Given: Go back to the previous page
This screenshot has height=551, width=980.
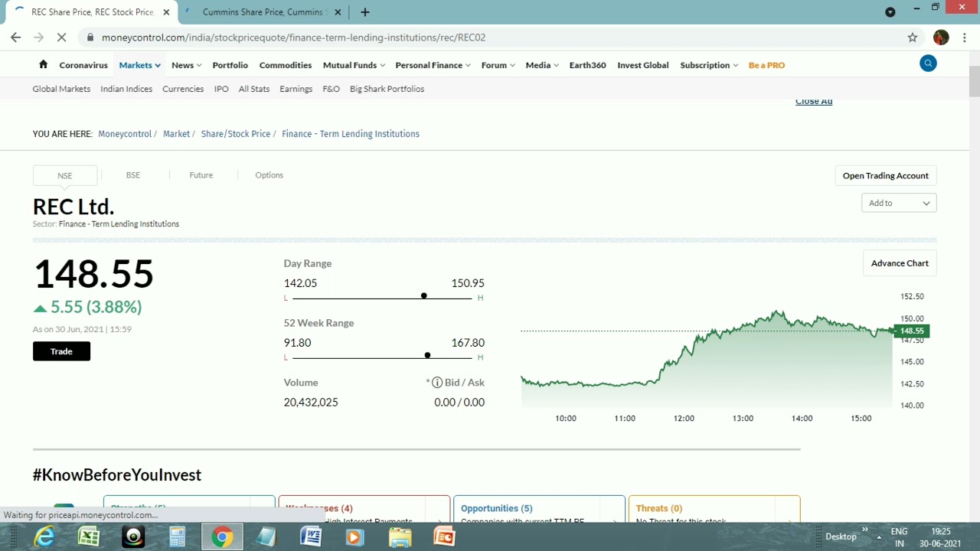Looking at the screenshot, I should click(x=16, y=37).
